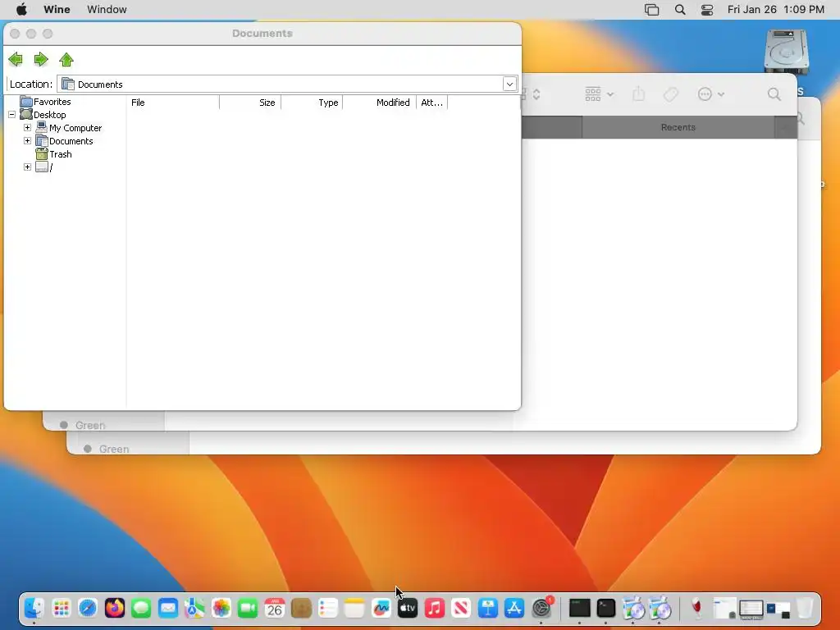The height and width of the screenshot is (630, 840).
Task: Open FaceTime from the Dock
Action: click(248, 609)
